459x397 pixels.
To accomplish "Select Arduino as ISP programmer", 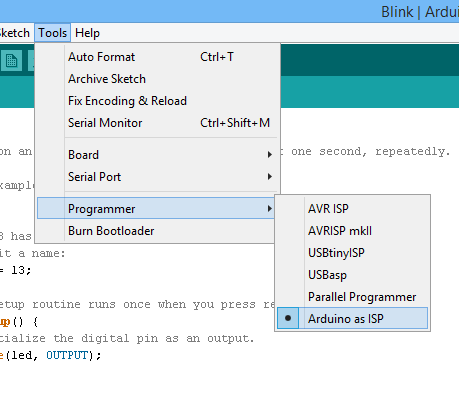I will click(x=353, y=318).
